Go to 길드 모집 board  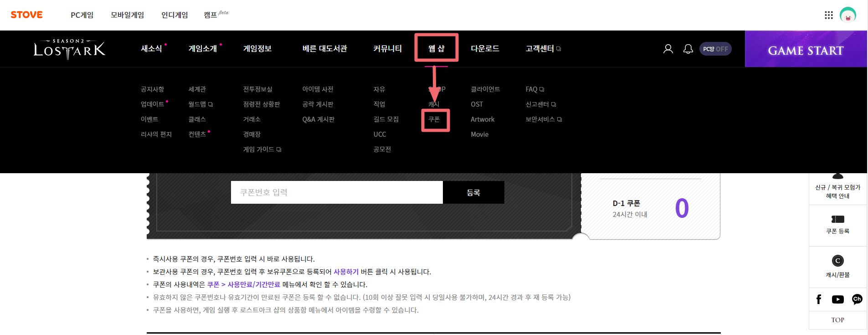386,119
